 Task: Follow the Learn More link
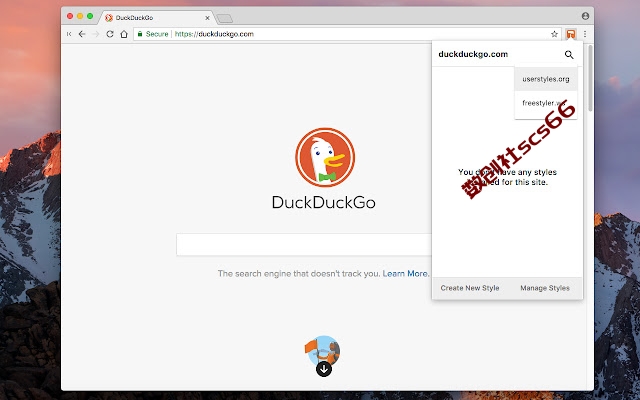point(406,273)
